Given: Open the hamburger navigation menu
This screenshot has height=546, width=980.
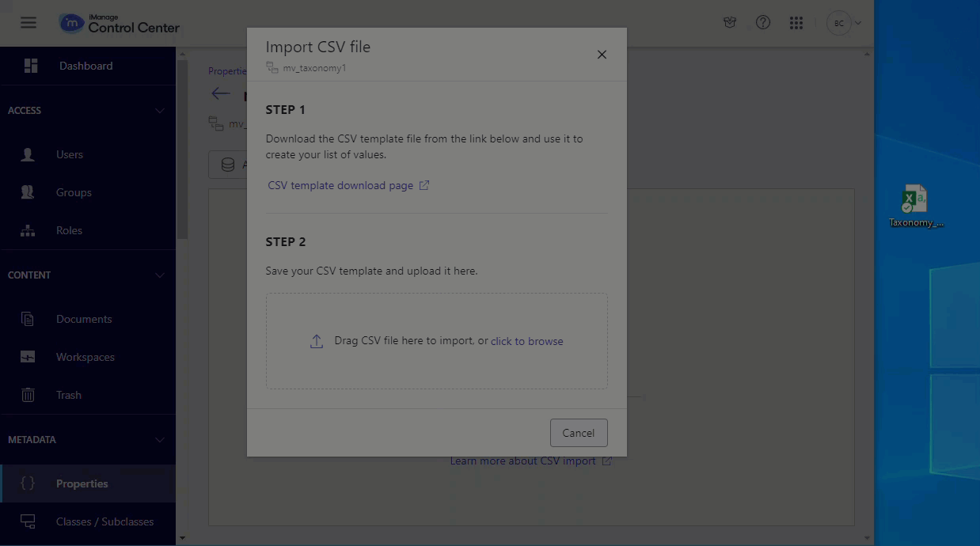Looking at the screenshot, I should coord(28,22).
